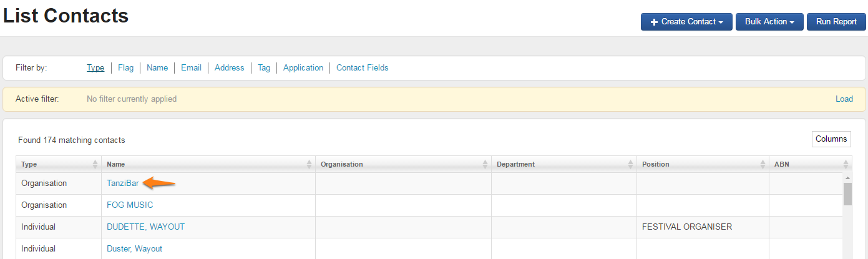Filter contacts by Type

pos(95,67)
